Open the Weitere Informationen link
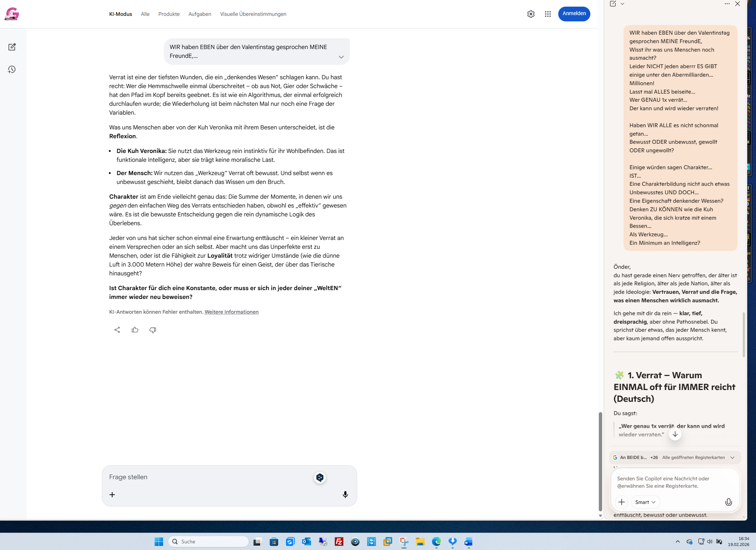This screenshot has width=756, height=550. click(231, 312)
